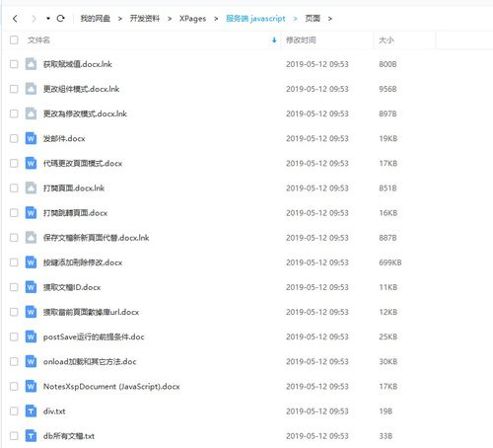This screenshot has width=493, height=448.
Task: Select file name 发邮件.docx
Action: (x=64, y=138)
